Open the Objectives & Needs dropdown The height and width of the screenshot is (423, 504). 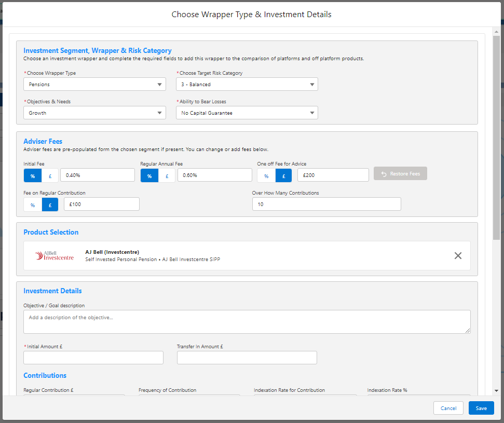pyautogui.click(x=94, y=113)
